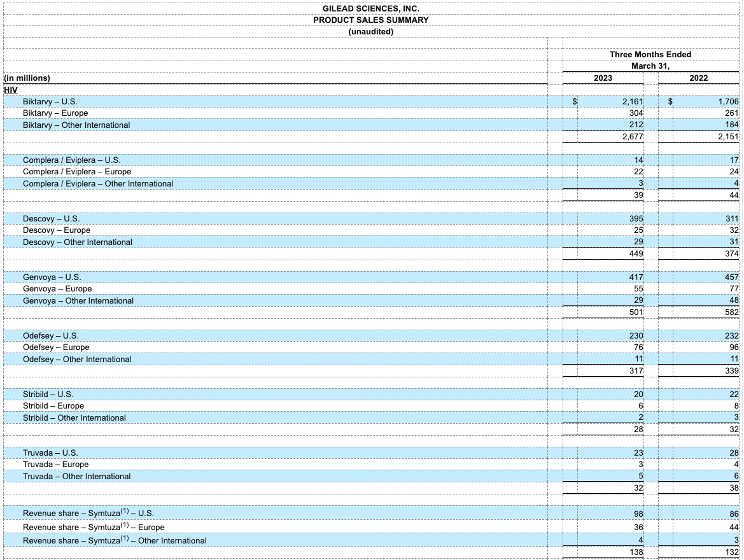Select Complera / Eviplera 2022 subtotal 44
744x560 pixels.
(734, 195)
